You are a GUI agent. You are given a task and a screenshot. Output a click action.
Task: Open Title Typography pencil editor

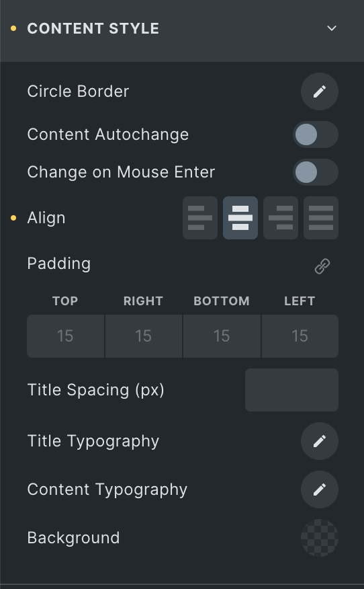pyautogui.click(x=320, y=441)
